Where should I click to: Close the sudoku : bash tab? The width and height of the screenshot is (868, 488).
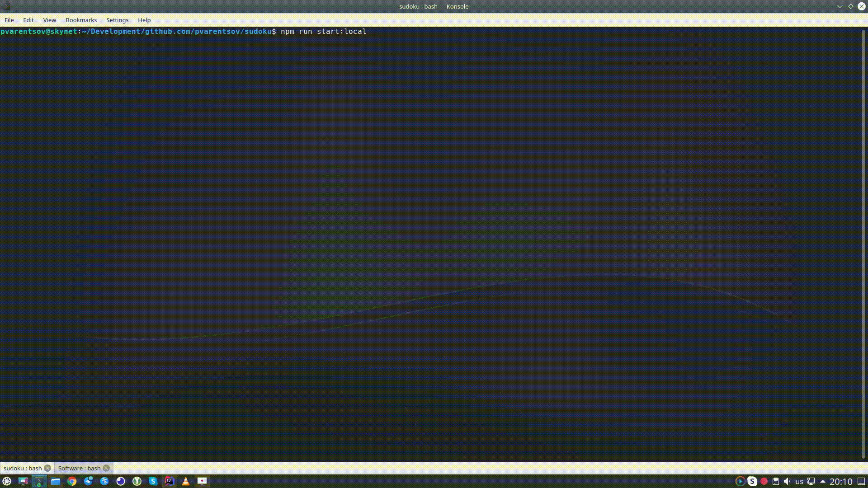click(x=47, y=468)
